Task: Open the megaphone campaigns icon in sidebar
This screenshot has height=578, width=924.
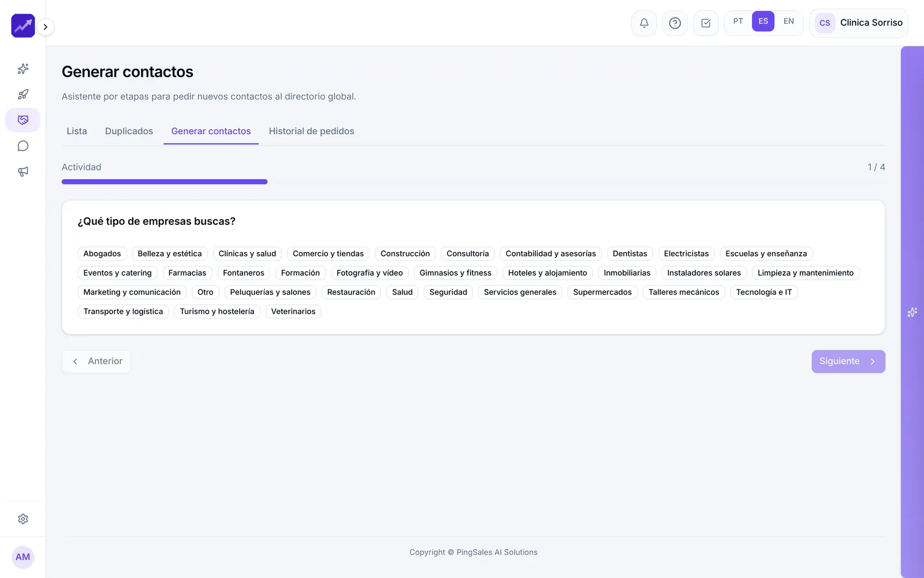Action: [x=23, y=172]
